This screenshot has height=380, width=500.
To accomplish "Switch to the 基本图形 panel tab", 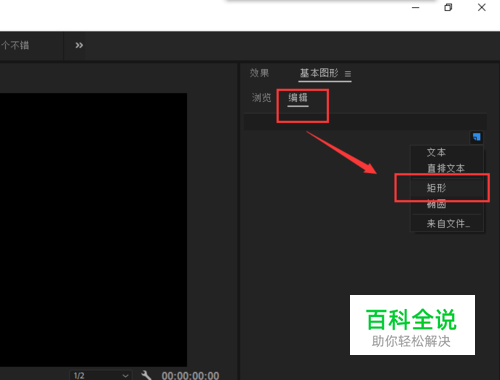I will tap(319, 73).
